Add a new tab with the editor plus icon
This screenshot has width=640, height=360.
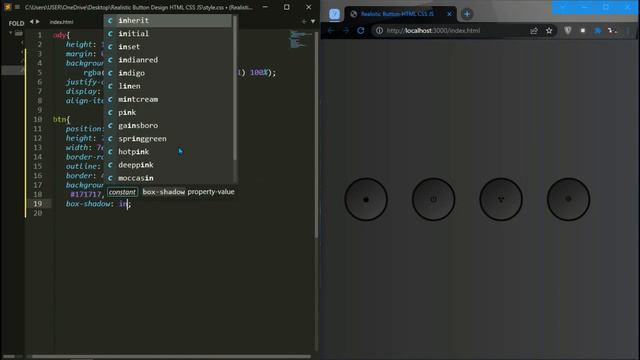(304, 22)
